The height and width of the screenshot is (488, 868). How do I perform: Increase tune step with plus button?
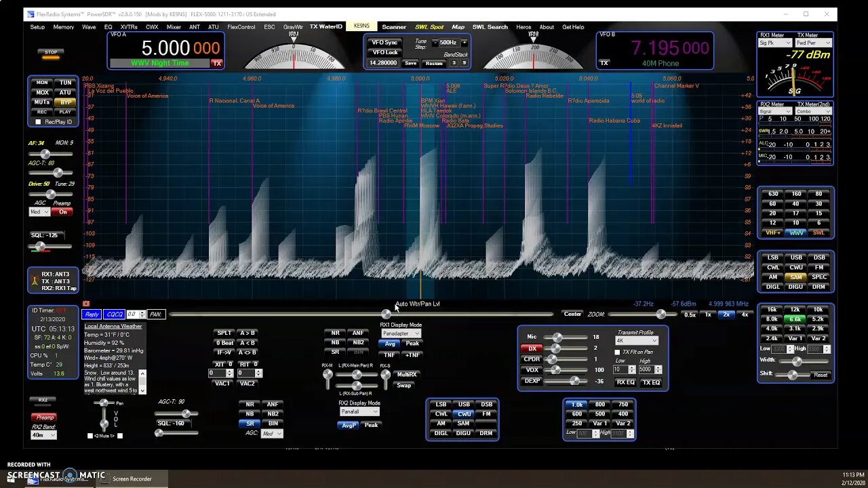pos(465,43)
